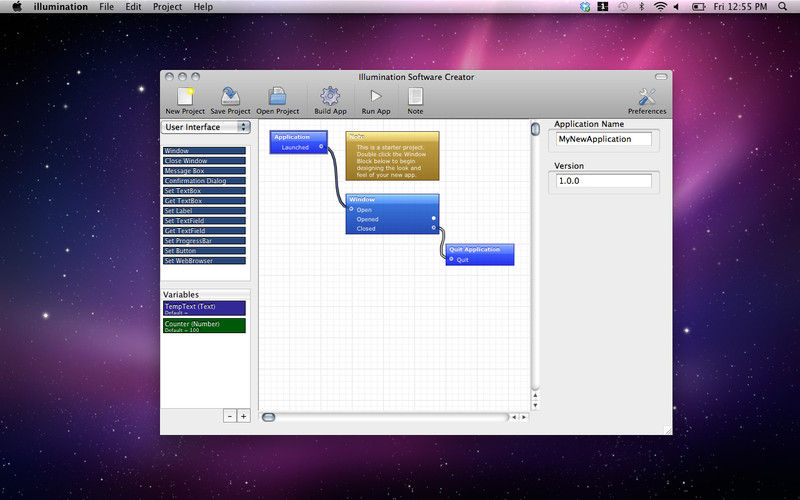Click the Version input field
This screenshot has width=800, height=500.
tap(604, 181)
